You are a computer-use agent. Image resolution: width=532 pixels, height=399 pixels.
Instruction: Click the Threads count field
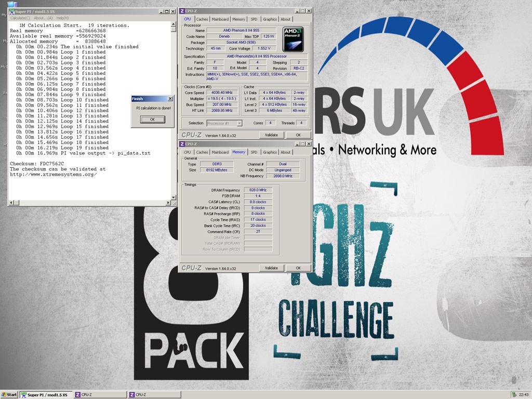tap(301, 123)
